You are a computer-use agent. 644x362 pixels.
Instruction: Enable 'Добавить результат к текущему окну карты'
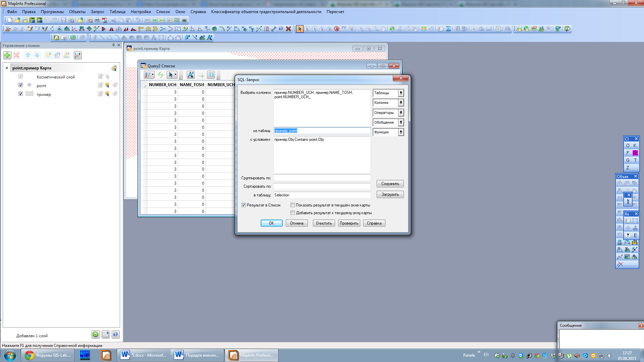pyautogui.click(x=292, y=213)
